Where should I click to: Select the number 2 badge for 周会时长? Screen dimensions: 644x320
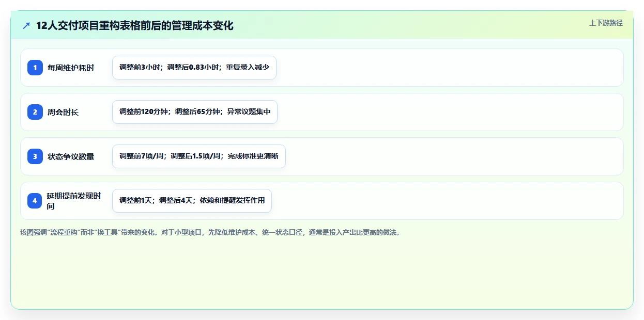point(35,112)
